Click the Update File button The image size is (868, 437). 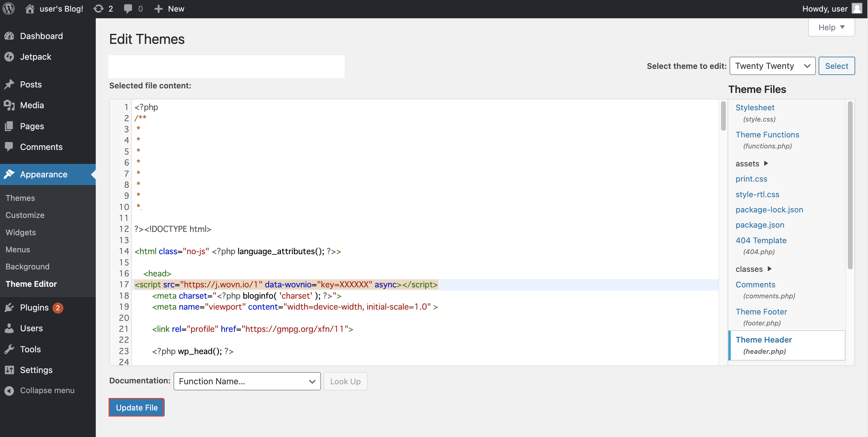click(136, 407)
